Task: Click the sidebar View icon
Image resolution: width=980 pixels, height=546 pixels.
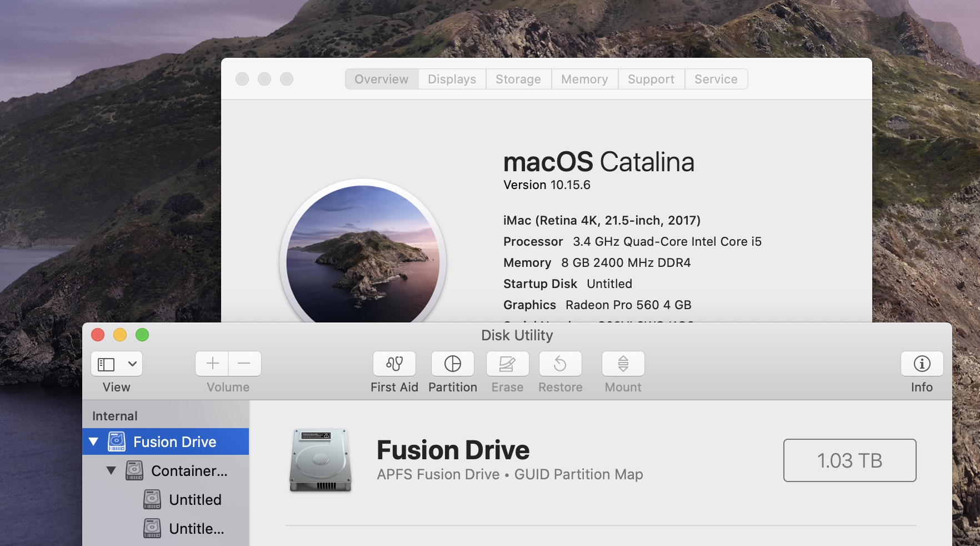Action: (x=105, y=364)
